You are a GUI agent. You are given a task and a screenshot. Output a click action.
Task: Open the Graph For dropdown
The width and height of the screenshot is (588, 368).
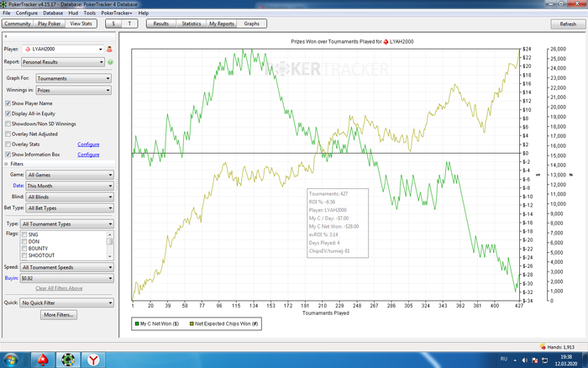pos(74,78)
